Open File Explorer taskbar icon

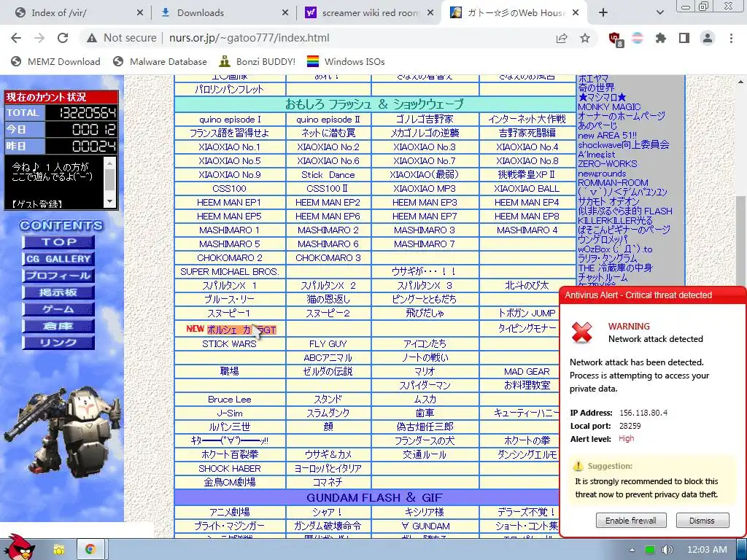(x=58, y=550)
